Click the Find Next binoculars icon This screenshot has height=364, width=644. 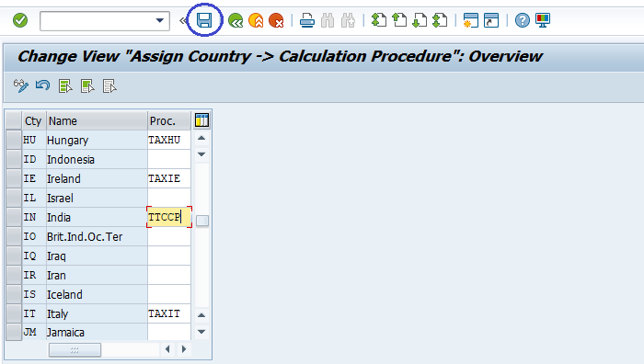pyautogui.click(x=348, y=20)
